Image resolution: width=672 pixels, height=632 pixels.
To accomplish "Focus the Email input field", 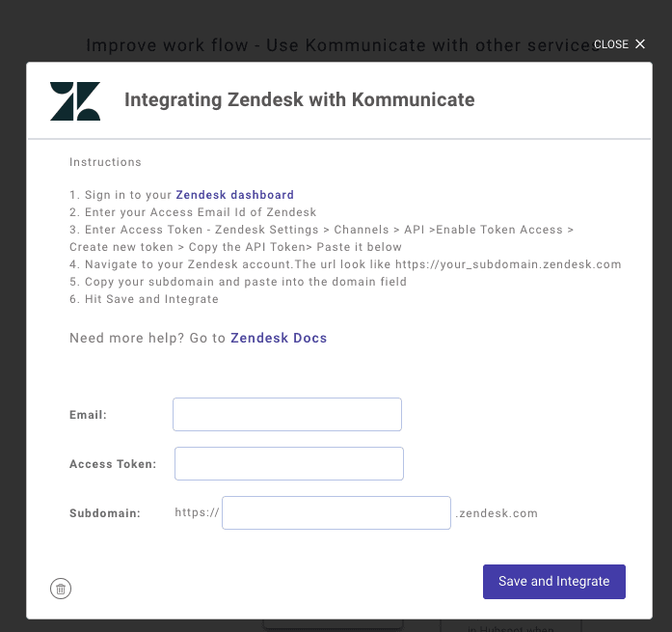I will [287, 414].
